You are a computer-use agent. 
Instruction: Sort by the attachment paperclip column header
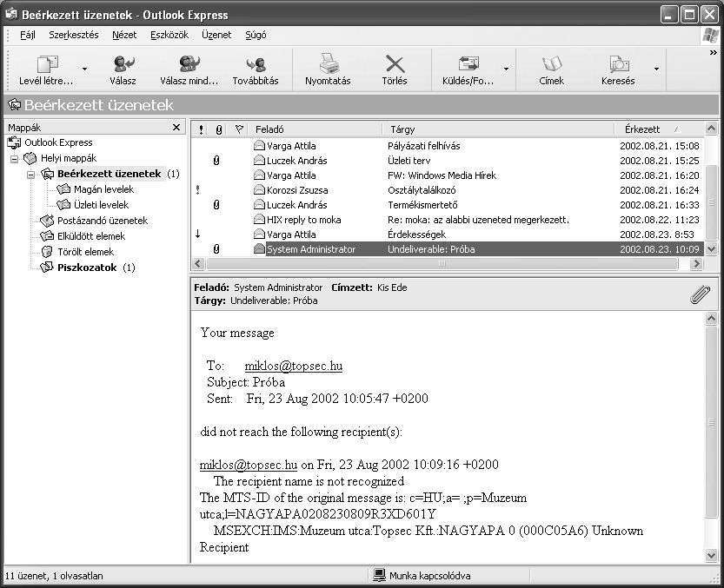(218, 129)
